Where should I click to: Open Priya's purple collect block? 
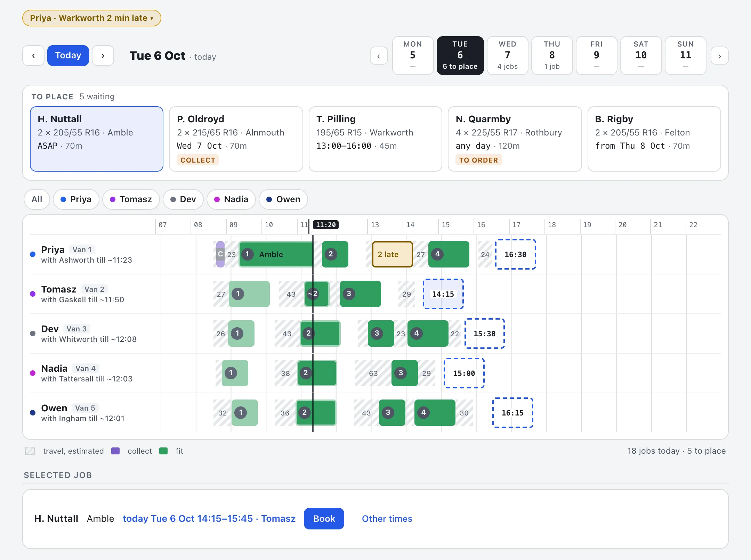[x=220, y=254]
